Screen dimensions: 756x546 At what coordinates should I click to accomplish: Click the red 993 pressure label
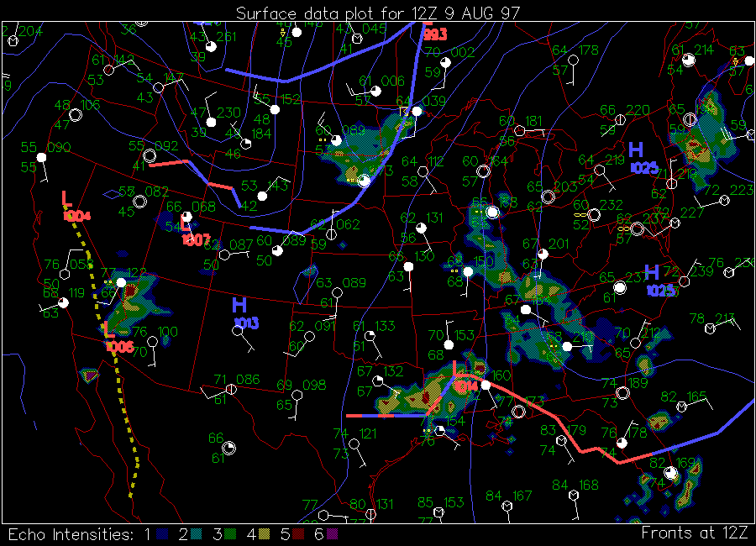[x=434, y=34]
